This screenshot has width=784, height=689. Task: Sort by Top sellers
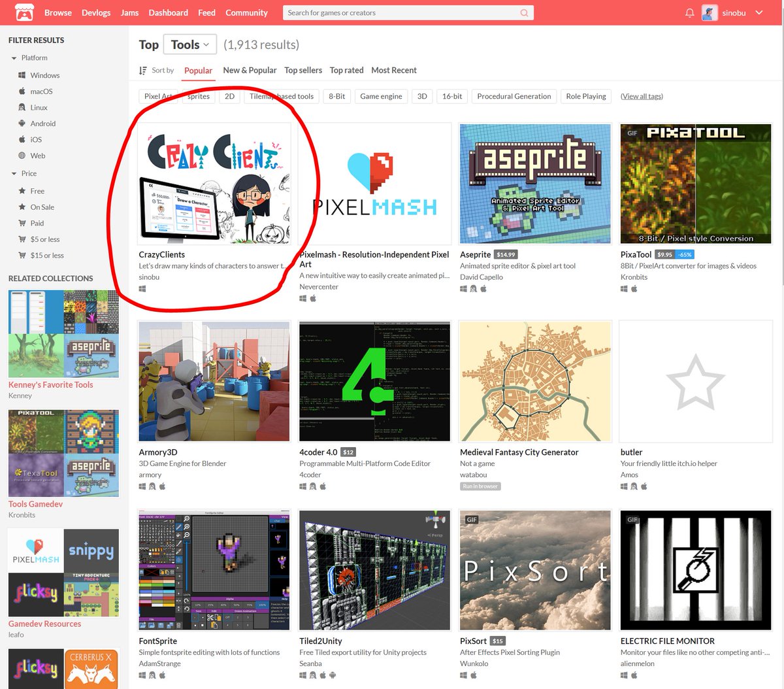[303, 70]
